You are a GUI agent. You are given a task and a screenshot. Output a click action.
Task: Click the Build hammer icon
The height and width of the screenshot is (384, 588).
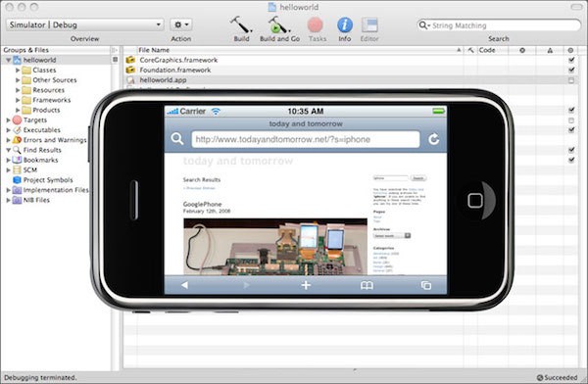click(x=241, y=24)
